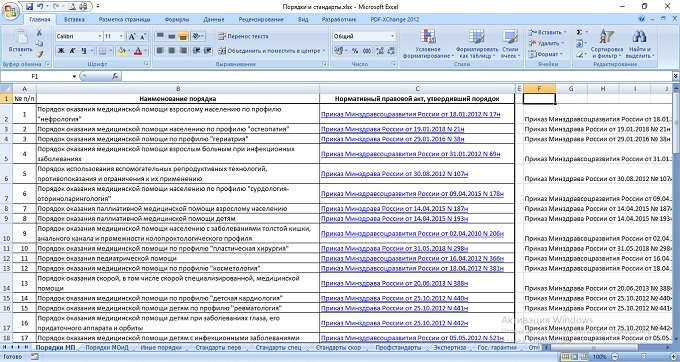Open the Office button menu
Screen dimensions: 680x362
10,10
